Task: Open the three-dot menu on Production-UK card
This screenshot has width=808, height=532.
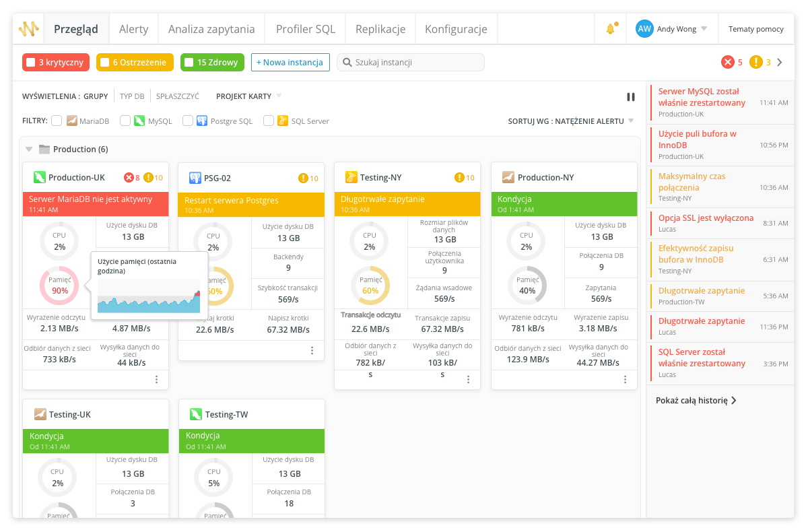Action: [157, 380]
